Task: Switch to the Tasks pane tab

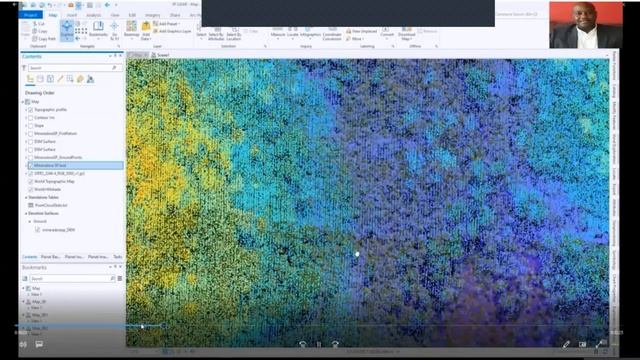Action: (x=118, y=257)
